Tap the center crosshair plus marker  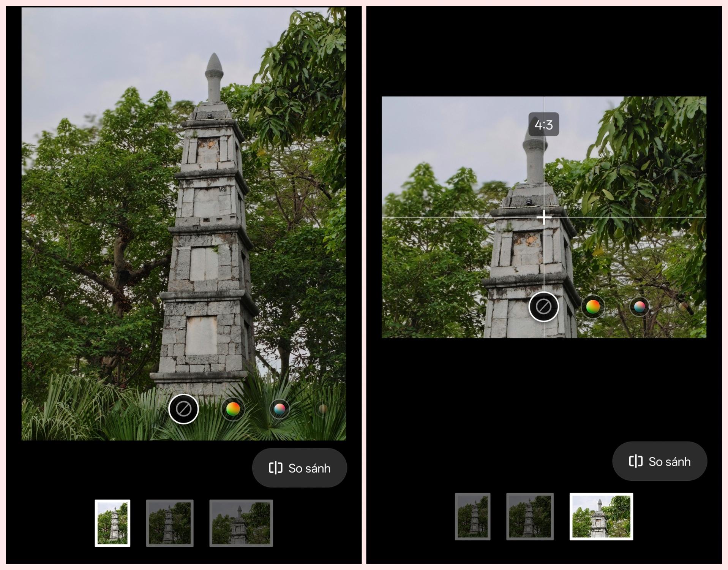tap(544, 217)
